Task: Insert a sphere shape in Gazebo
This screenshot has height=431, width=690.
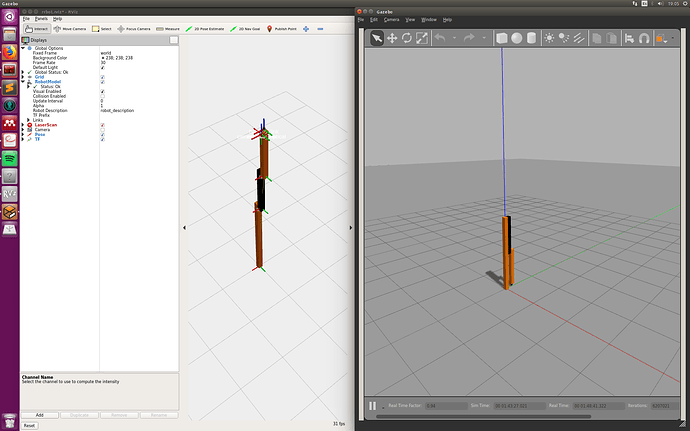Action: [x=517, y=38]
